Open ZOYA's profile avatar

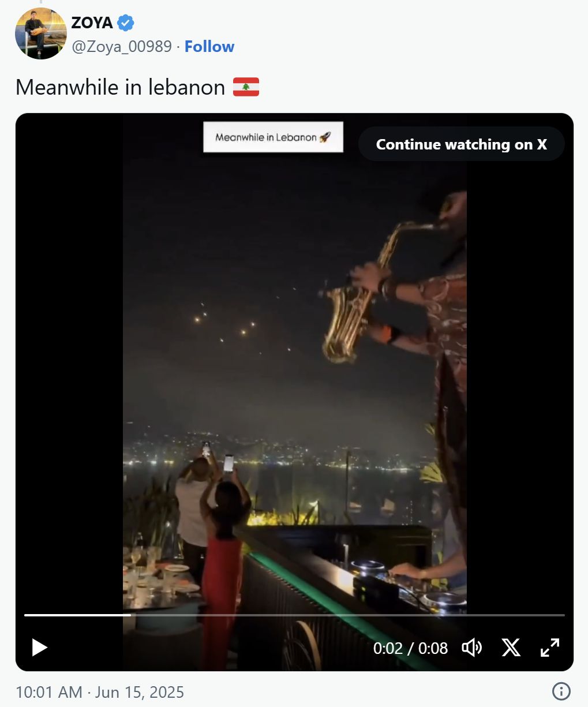tap(41, 33)
